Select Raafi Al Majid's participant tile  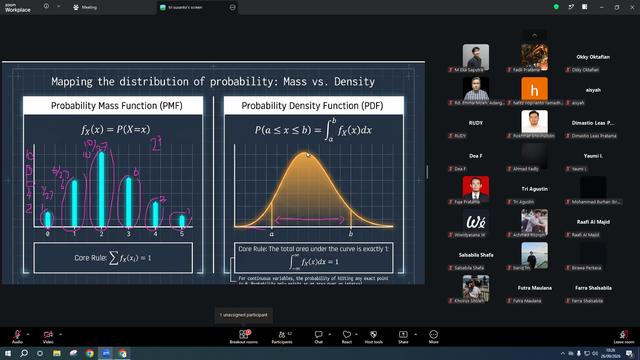(593, 224)
